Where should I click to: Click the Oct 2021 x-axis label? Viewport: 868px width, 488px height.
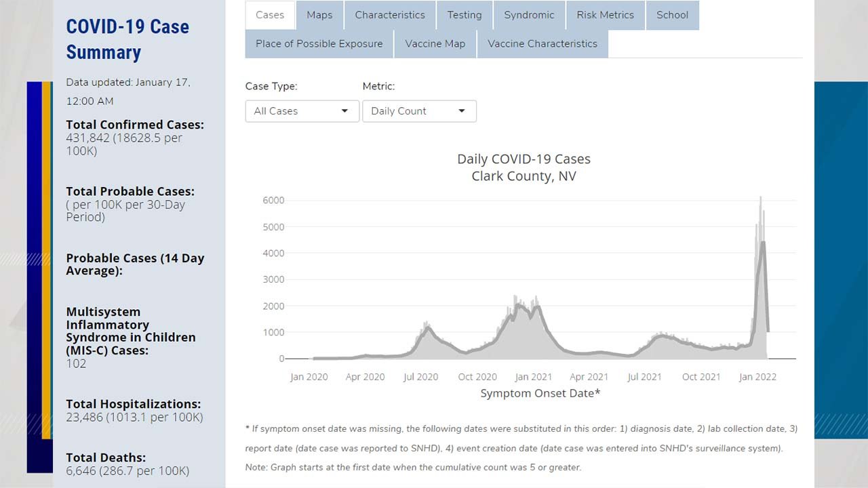pos(701,377)
